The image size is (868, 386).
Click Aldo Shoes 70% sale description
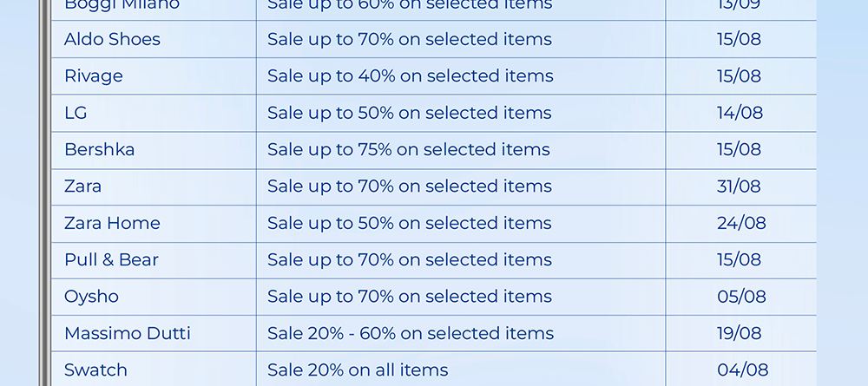tap(409, 39)
